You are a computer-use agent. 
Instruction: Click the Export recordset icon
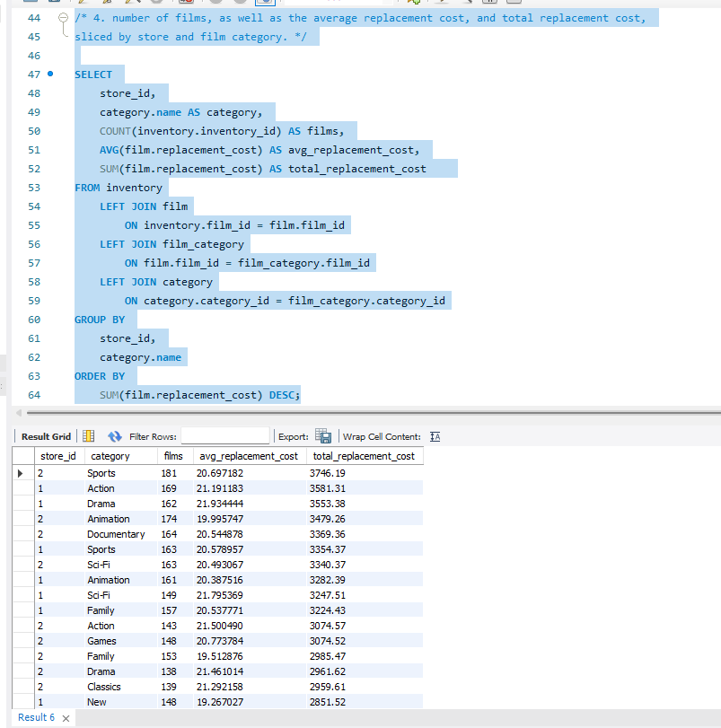click(323, 435)
